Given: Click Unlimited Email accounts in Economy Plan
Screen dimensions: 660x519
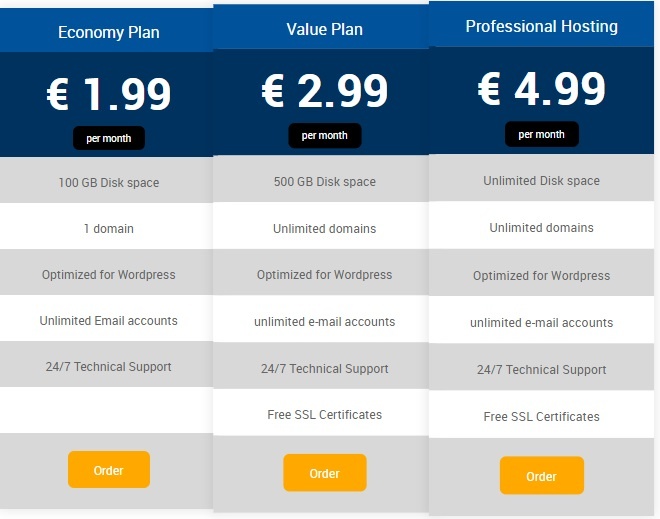Looking at the screenshot, I should coord(109,320).
